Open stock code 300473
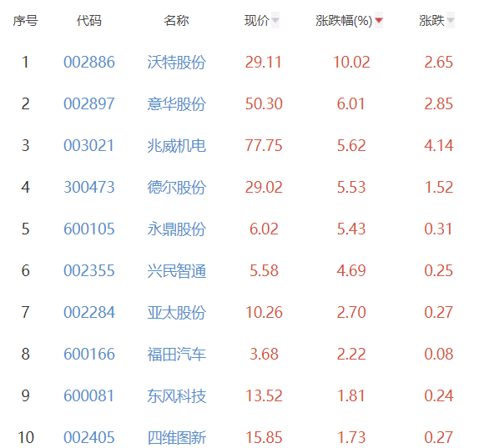The image size is (479, 448). point(89,187)
